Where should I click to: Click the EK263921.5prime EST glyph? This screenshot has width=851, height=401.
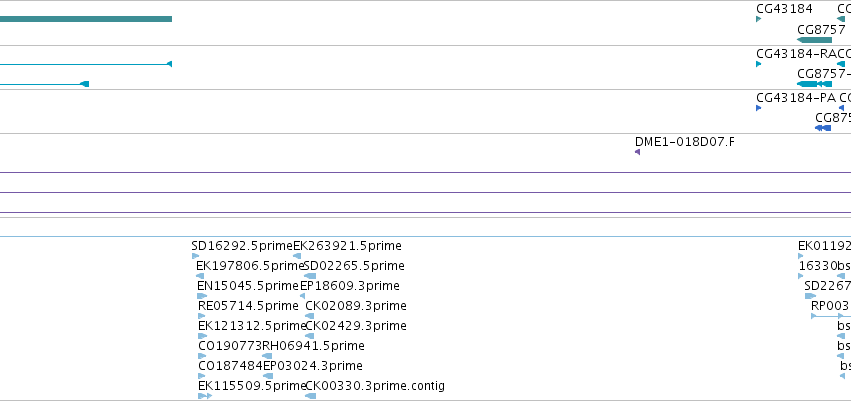click(x=297, y=256)
